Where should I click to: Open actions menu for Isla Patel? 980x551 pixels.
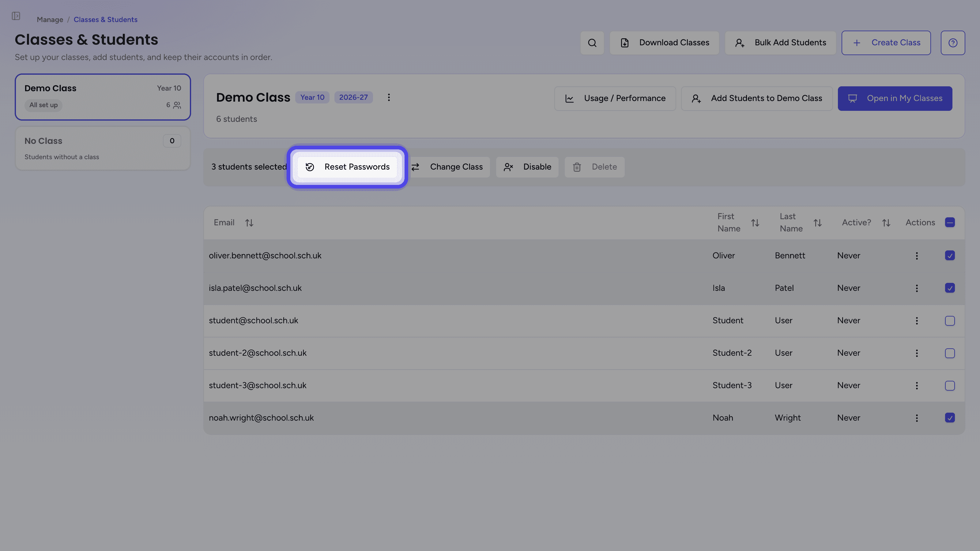click(x=917, y=288)
